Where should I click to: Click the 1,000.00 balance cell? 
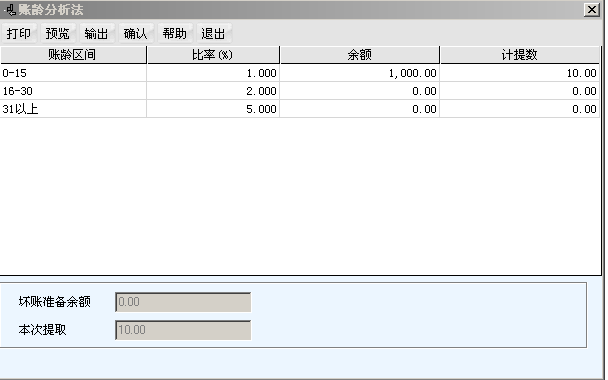coord(360,73)
